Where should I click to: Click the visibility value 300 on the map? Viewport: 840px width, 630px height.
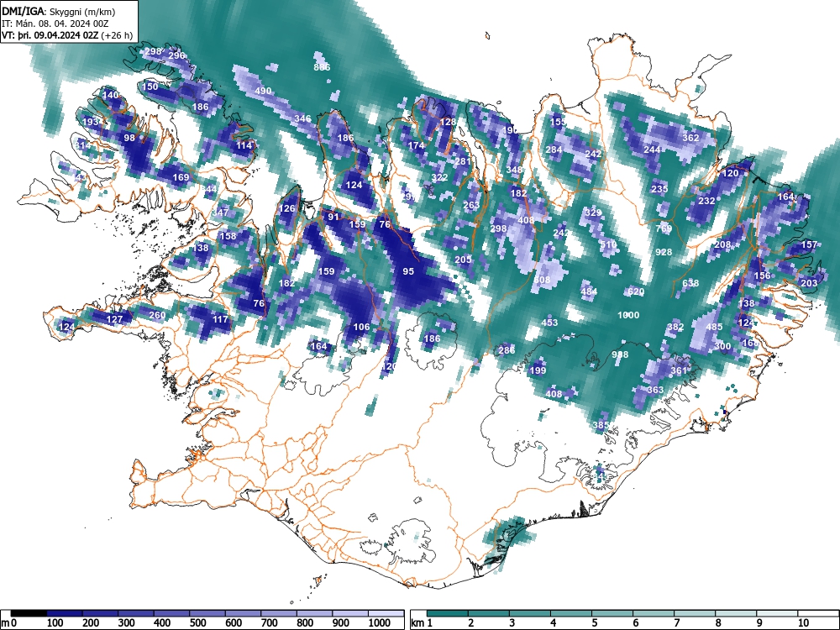click(722, 347)
